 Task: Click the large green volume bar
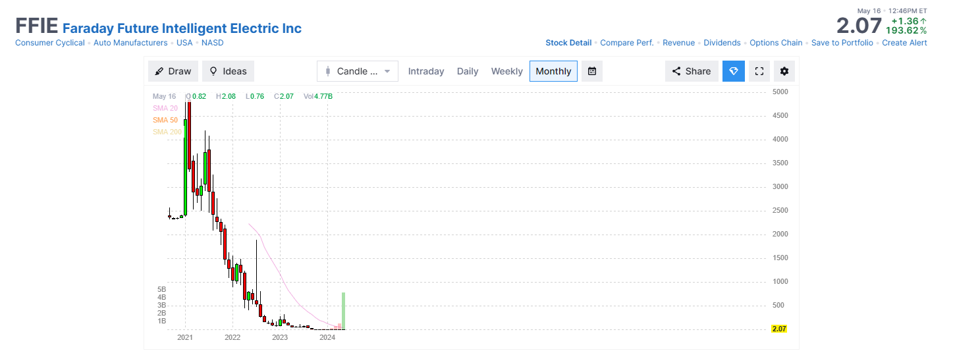[344, 311]
